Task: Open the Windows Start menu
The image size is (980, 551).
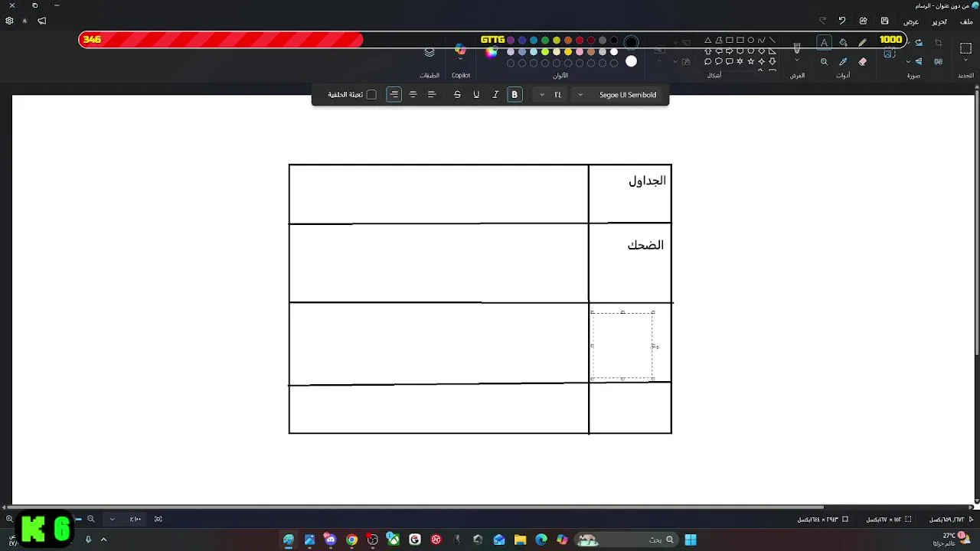Action: 691,540
